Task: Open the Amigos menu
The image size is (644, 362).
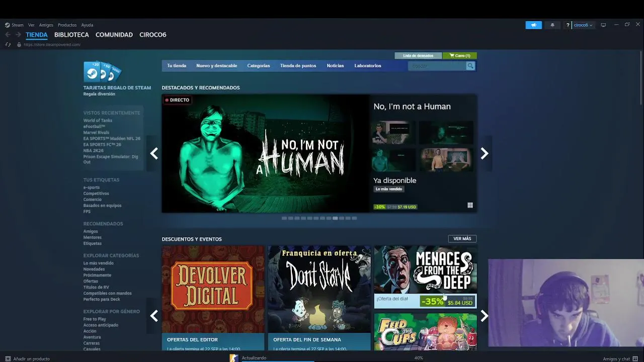Action: (46, 25)
